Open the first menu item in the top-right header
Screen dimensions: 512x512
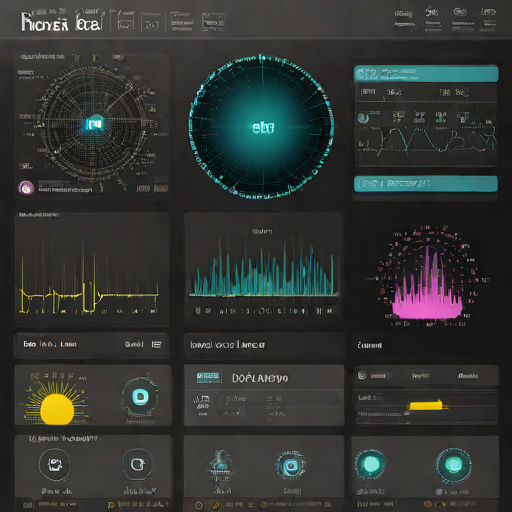point(404,19)
